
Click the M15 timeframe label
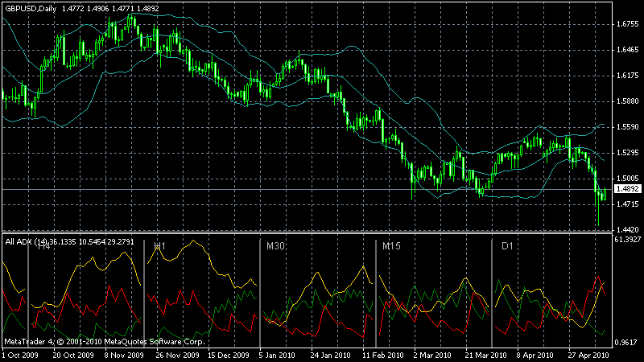[x=391, y=246]
